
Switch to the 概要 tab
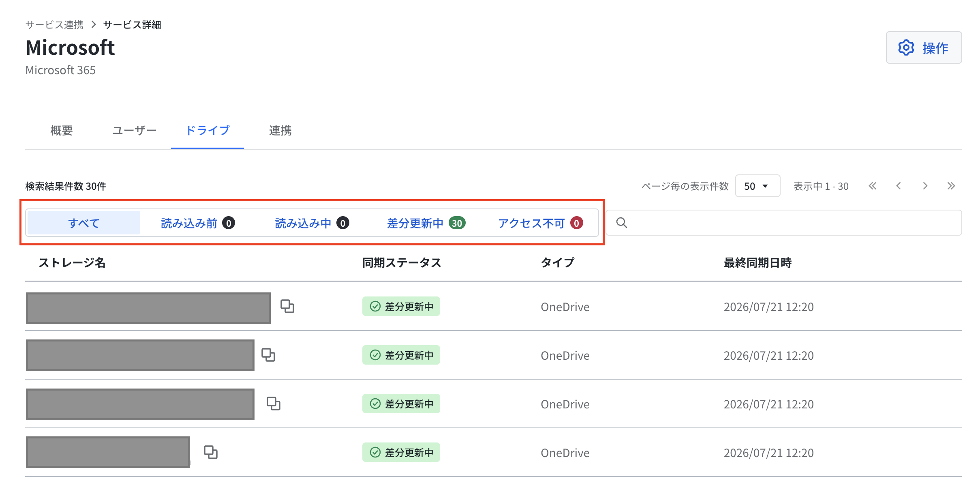coord(62,131)
